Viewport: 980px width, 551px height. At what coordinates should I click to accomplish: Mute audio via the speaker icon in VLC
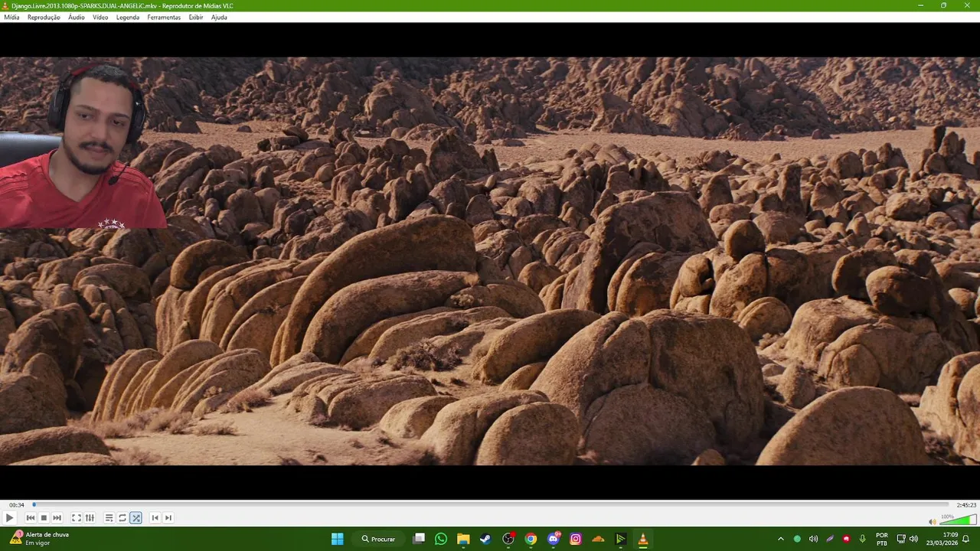(x=933, y=521)
